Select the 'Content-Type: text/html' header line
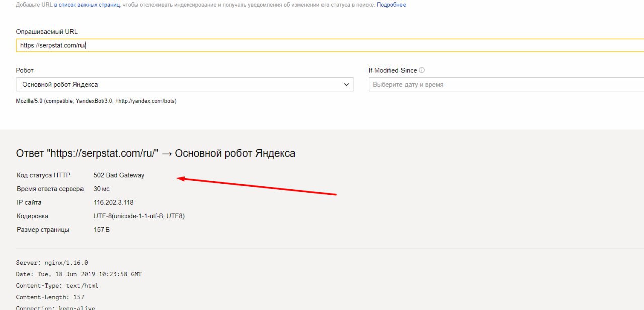 [x=57, y=286]
